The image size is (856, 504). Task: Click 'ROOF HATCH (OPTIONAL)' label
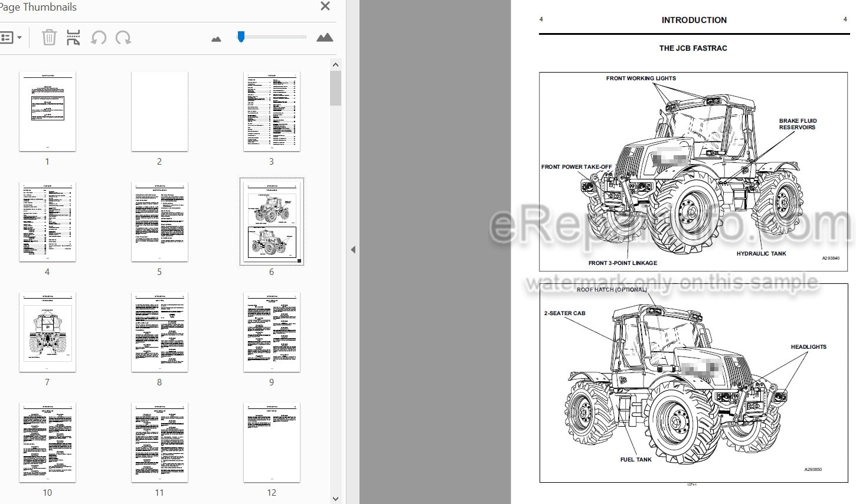point(612,290)
